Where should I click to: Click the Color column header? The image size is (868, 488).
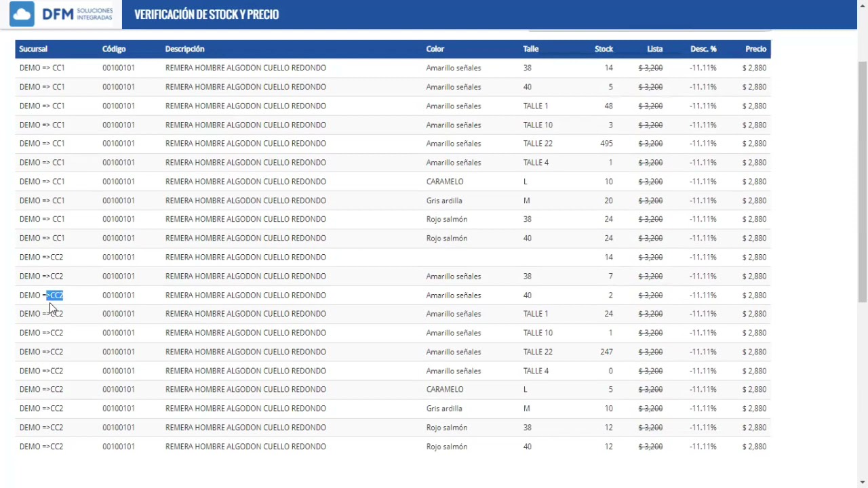tap(435, 49)
